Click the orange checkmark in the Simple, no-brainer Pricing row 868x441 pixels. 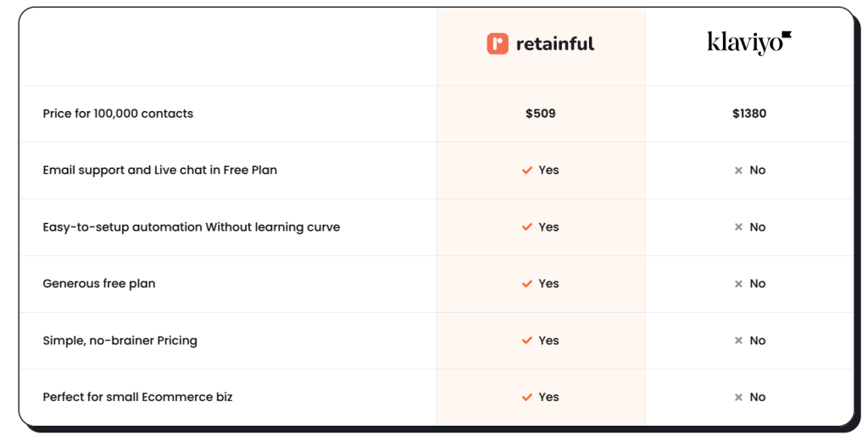[x=527, y=340]
